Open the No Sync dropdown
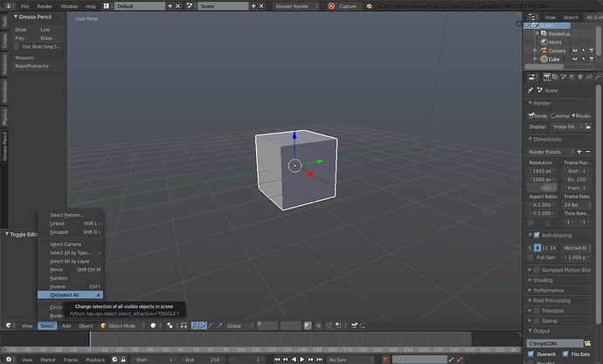Viewport: 603px width, 364px height. (350, 360)
